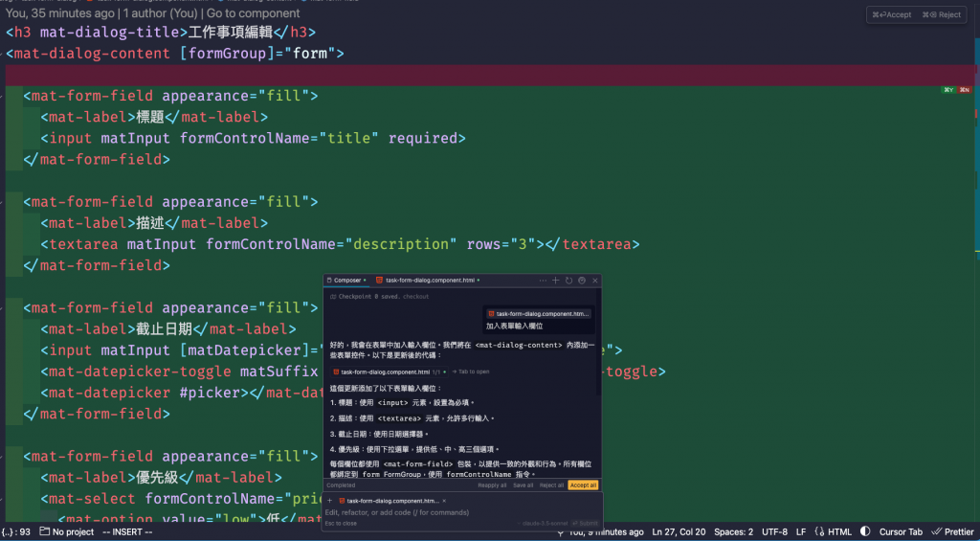Select HTML language mode in status bar
This screenshot has width=980, height=541.
tap(834, 532)
